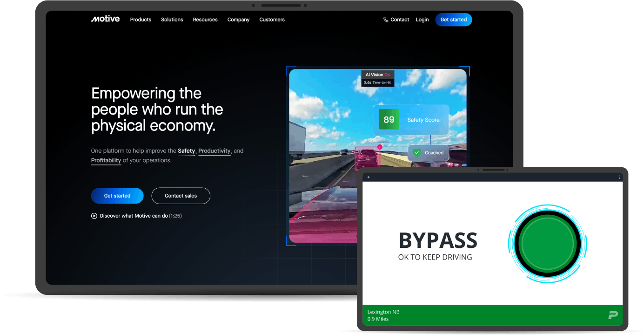Image resolution: width=644 pixels, height=335 pixels.
Task: Click the Productivity underlined link
Action: [215, 151]
